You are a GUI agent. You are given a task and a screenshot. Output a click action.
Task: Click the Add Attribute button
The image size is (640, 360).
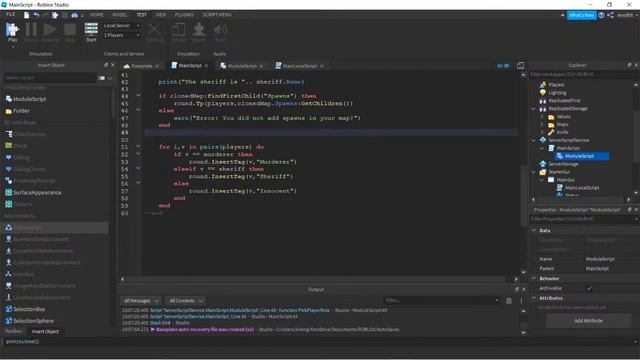tap(588, 321)
